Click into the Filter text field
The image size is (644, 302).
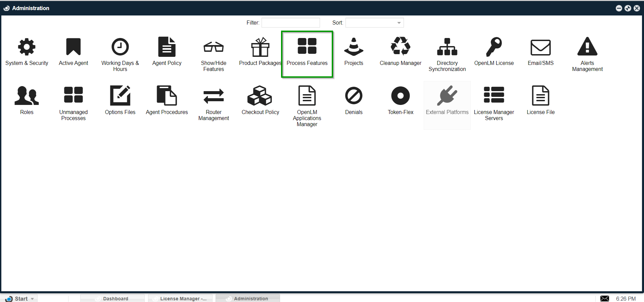[x=290, y=23]
